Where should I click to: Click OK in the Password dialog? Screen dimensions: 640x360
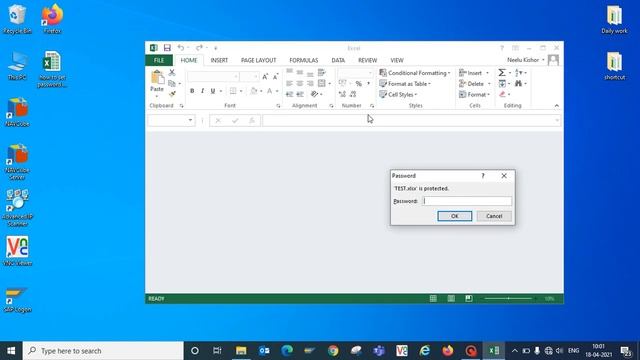(x=455, y=216)
